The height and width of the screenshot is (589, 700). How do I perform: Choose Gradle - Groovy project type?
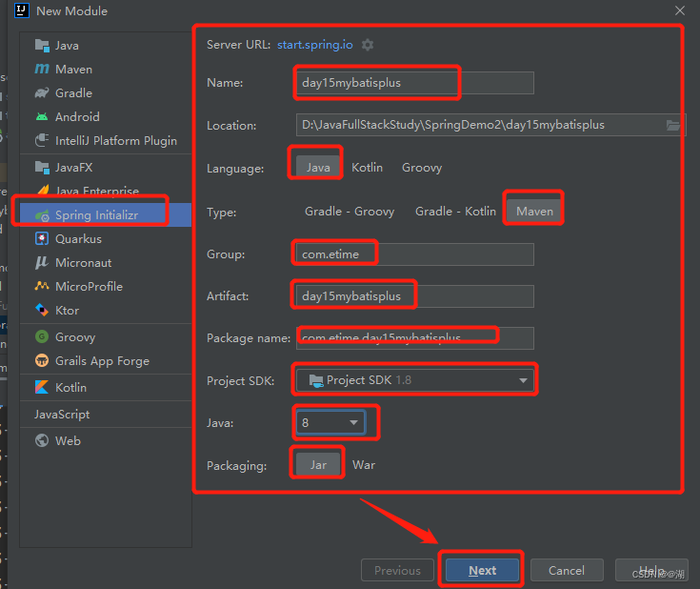click(350, 212)
